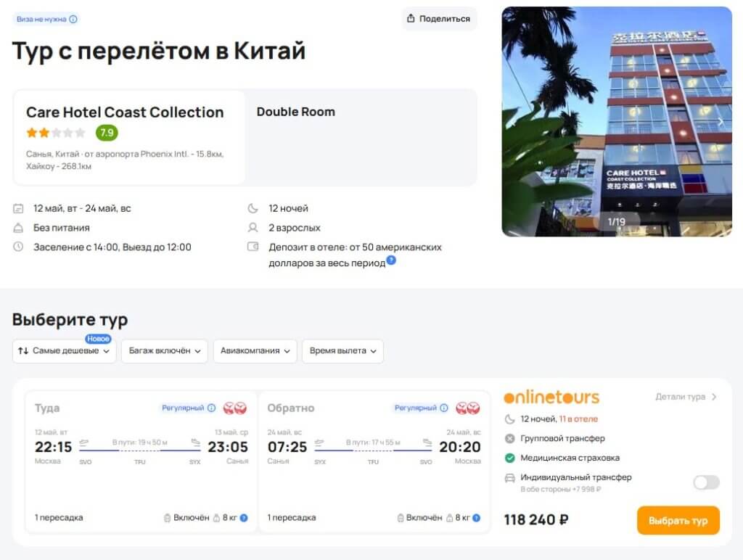Screen dimensions: 743x560
Task: Click the Поделиться share button
Action: pyautogui.click(x=439, y=19)
